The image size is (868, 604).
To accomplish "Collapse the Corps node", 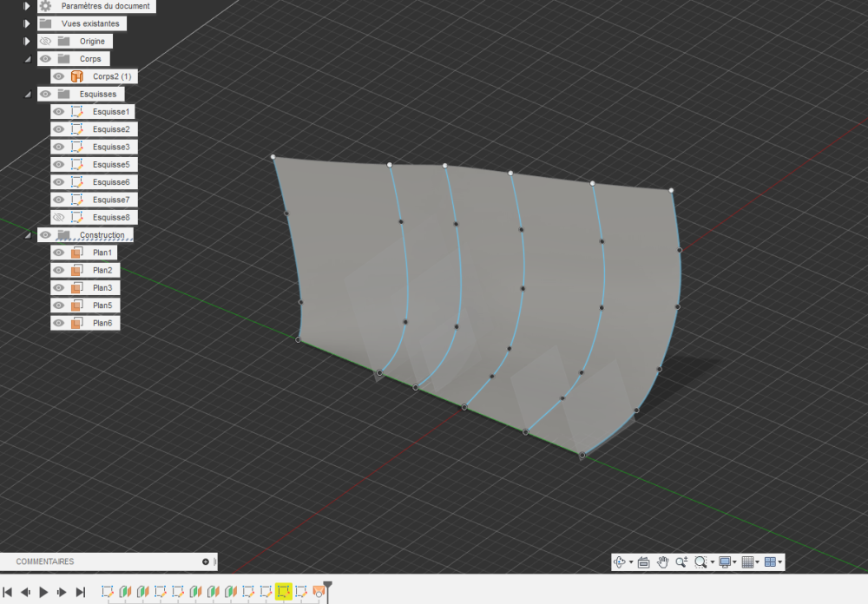I will [28, 59].
